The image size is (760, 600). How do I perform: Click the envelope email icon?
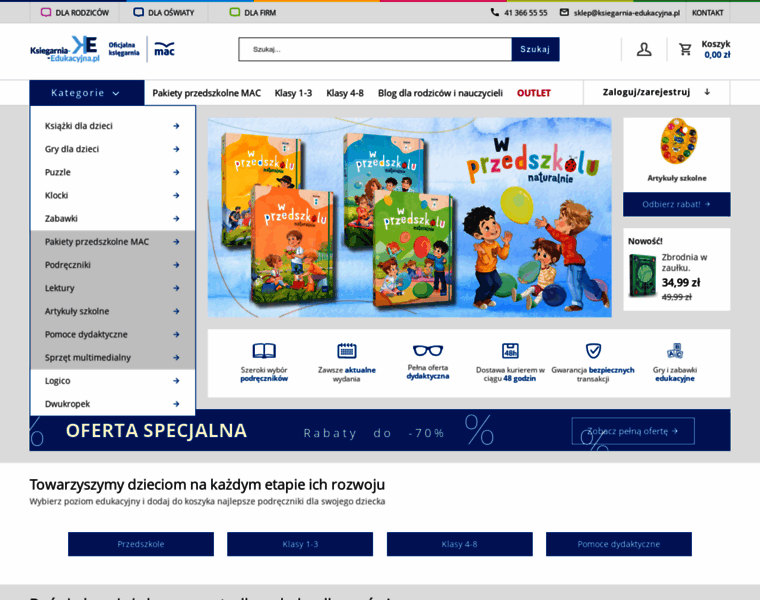[x=564, y=12]
